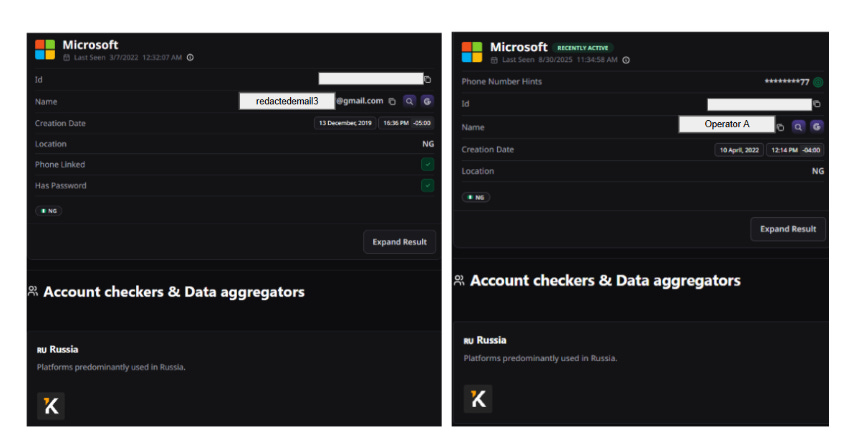
Task: Open the K platform tile under 3/7/2022 card
Action: tap(51, 406)
